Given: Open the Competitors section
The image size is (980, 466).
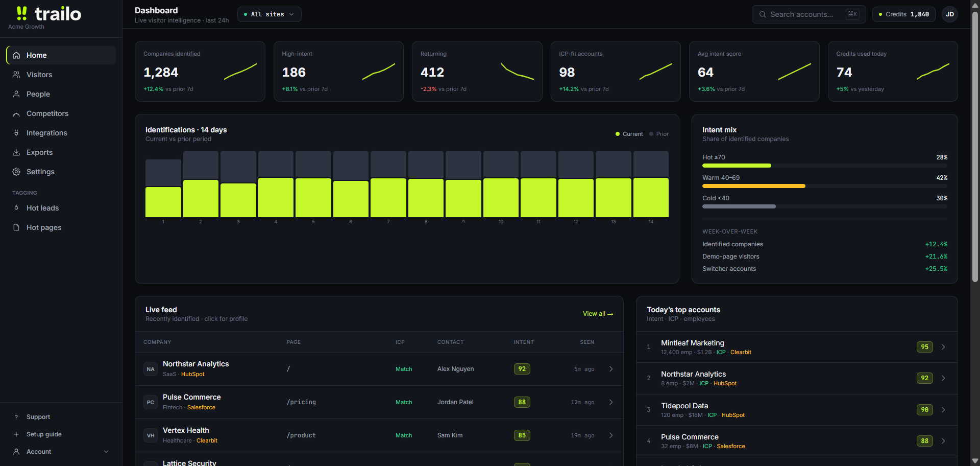Looking at the screenshot, I should click(x=61, y=113).
